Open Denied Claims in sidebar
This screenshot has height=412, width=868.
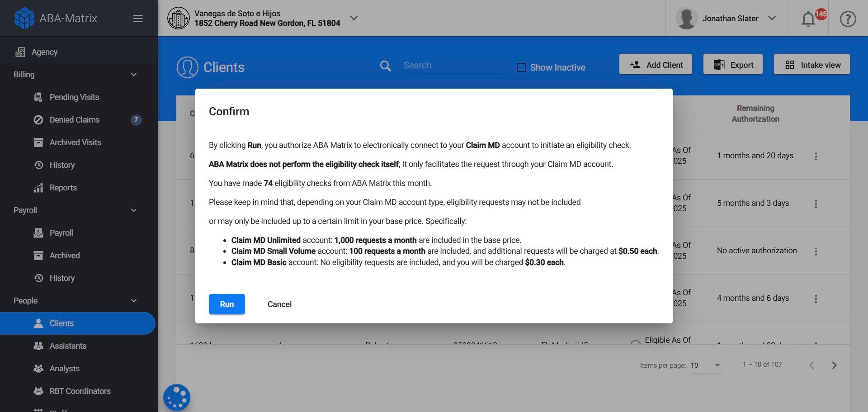[75, 120]
